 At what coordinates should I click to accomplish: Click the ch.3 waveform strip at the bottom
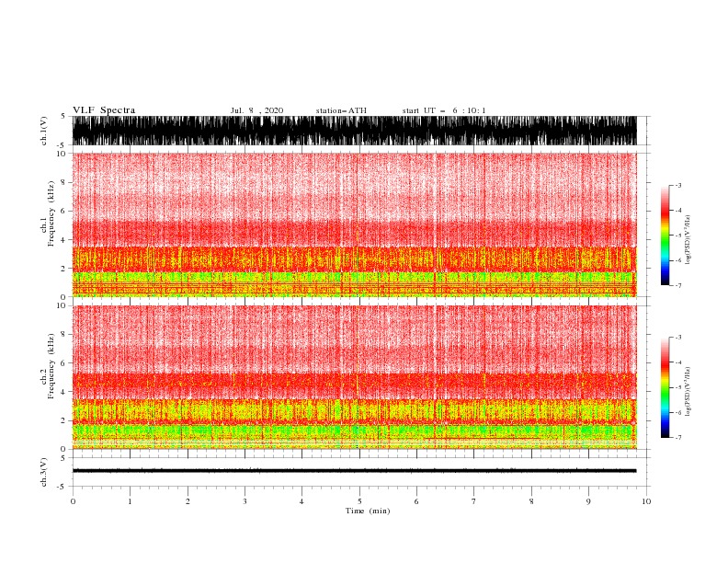click(x=355, y=472)
